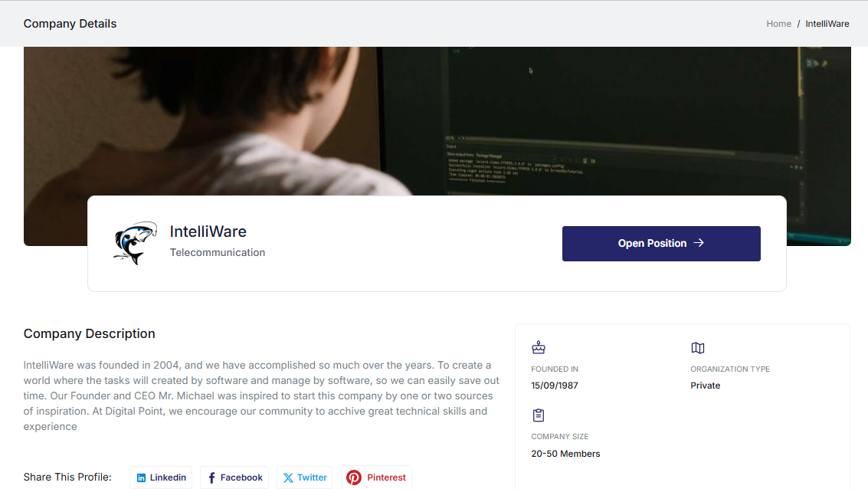Go to Home via the breadcrumb
Screen dimensions: 868x489
click(x=778, y=24)
